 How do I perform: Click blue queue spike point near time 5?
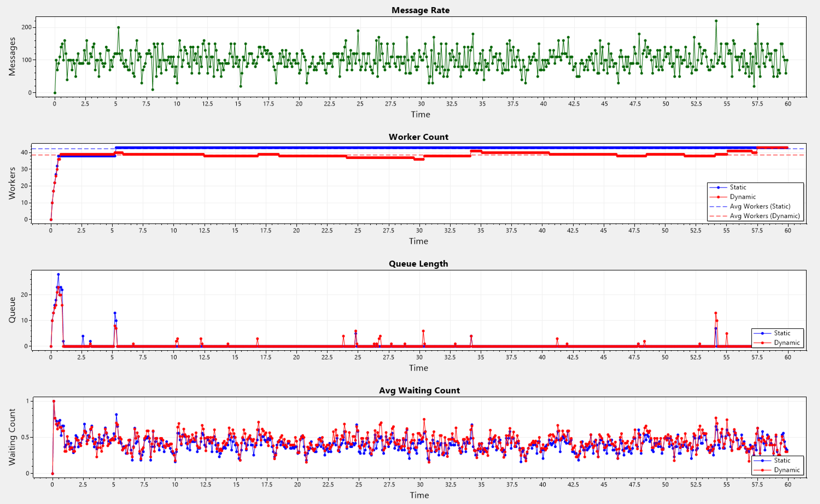(x=115, y=313)
